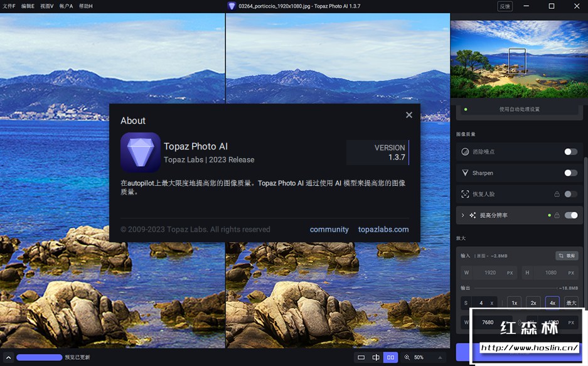588x366 pixels.
Task: Open the 帮助H menu
Action: pyautogui.click(x=85, y=6)
